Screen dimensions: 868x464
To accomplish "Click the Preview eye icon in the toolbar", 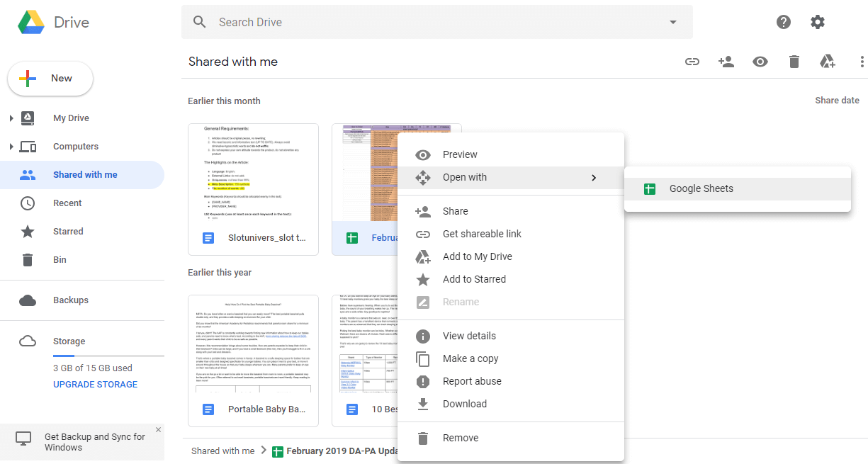I will pos(760,62).
